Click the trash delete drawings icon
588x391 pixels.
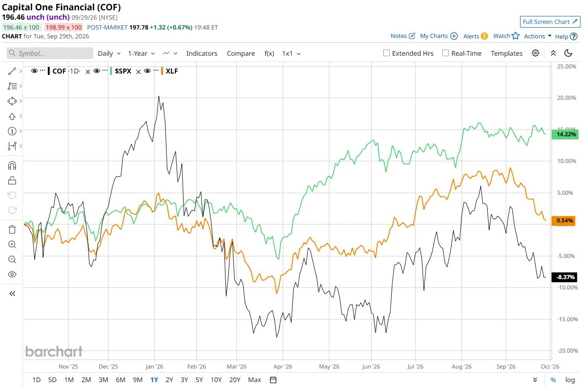pos(12,229)
